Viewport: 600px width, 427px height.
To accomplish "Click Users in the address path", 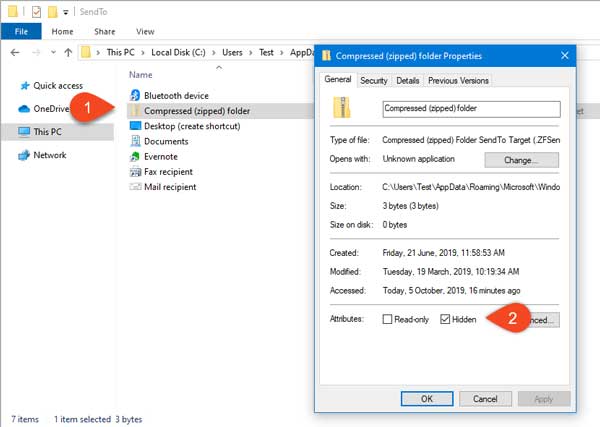I will click(x=232, y=52).
